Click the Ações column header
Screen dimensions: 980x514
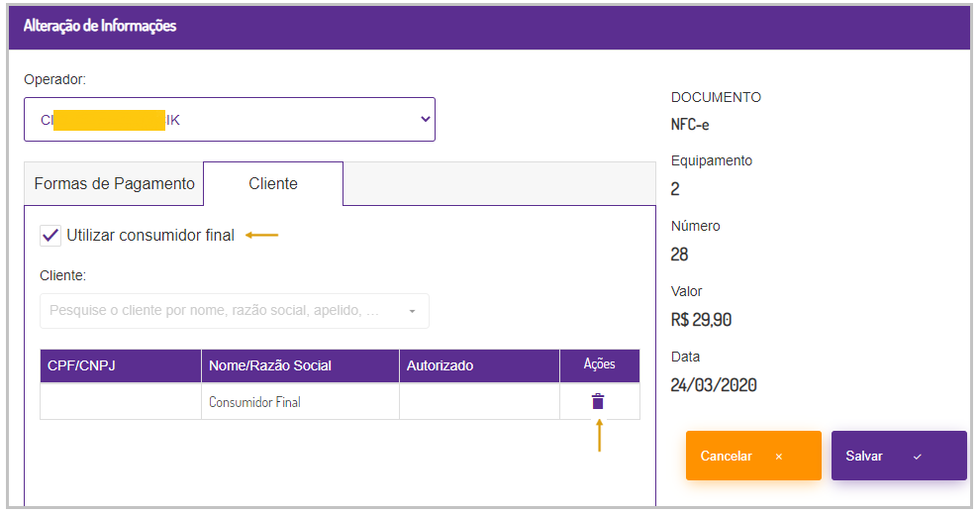599,365
